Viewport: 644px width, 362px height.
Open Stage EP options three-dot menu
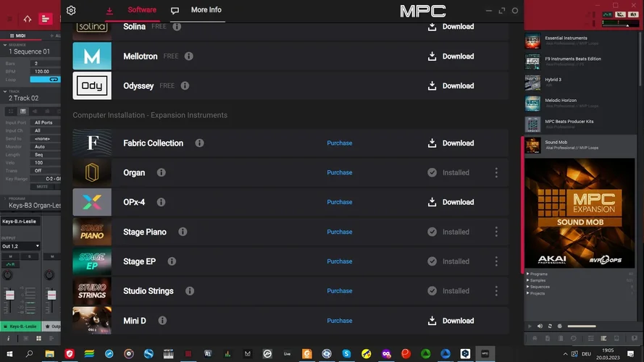click(496, 261)
